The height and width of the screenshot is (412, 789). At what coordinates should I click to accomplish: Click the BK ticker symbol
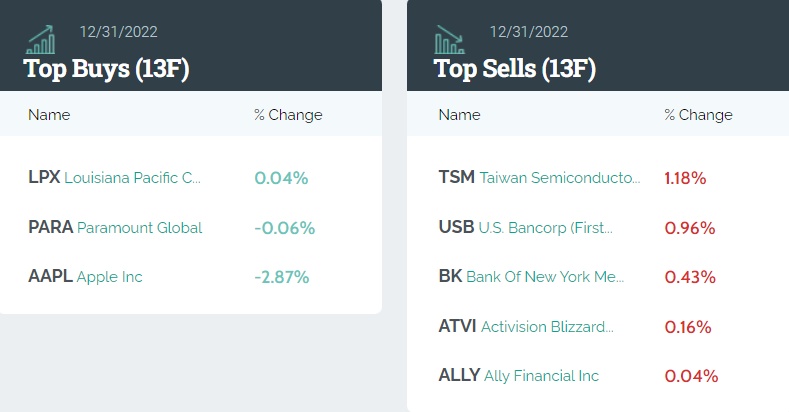(450, 276)
